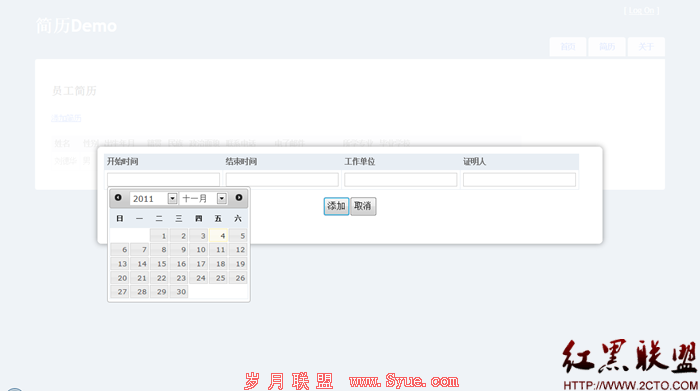700x391 pixels.
Task: Open the 简历 navigation tab
Action: click(607, 47)
